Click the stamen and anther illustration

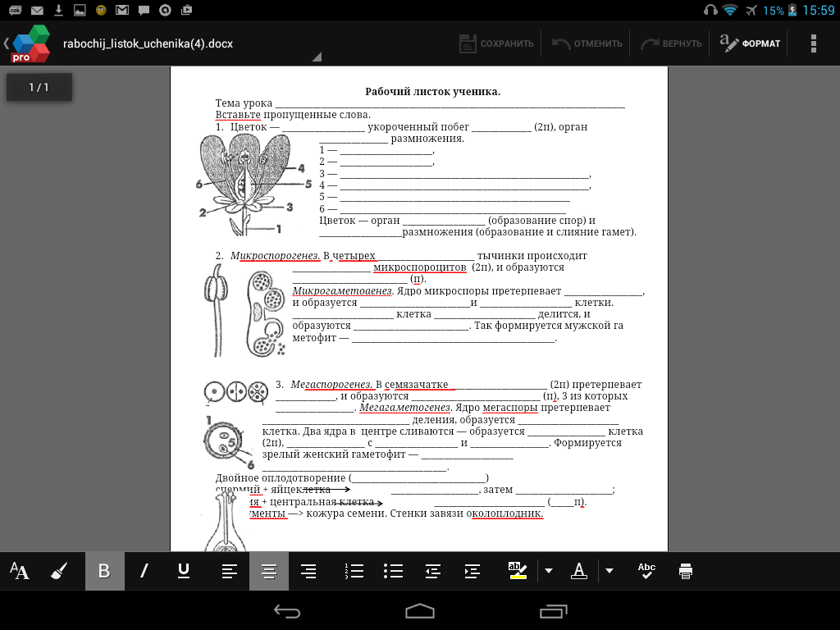tap(217, 309)
